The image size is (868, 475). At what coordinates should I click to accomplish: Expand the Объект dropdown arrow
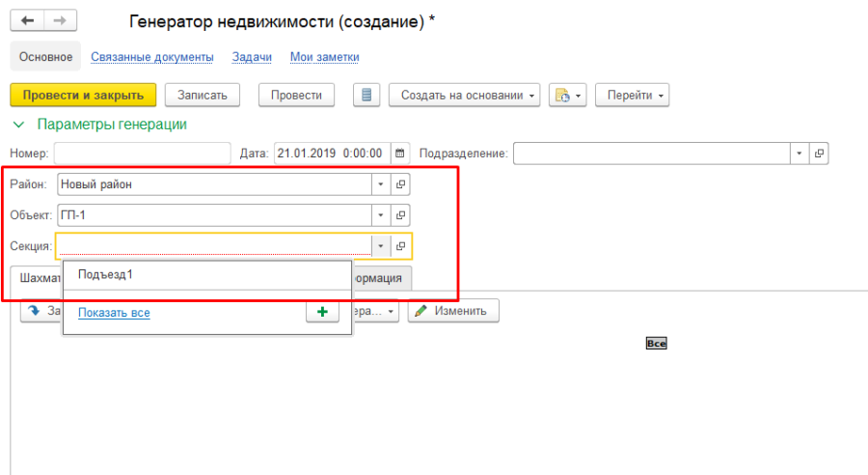click(380, 215)
